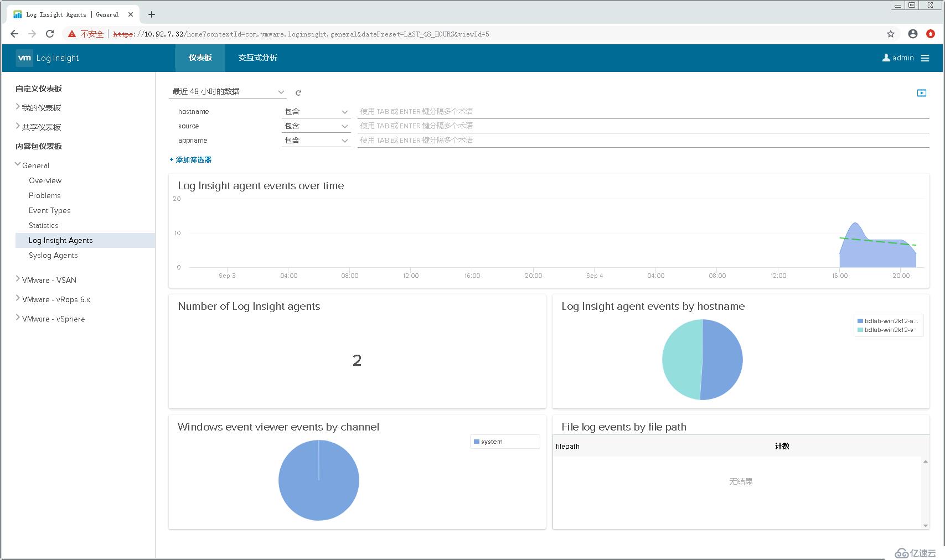Click the appname filter input field
This screenshot has height=560, width=945.
click(x=643, y=140)
